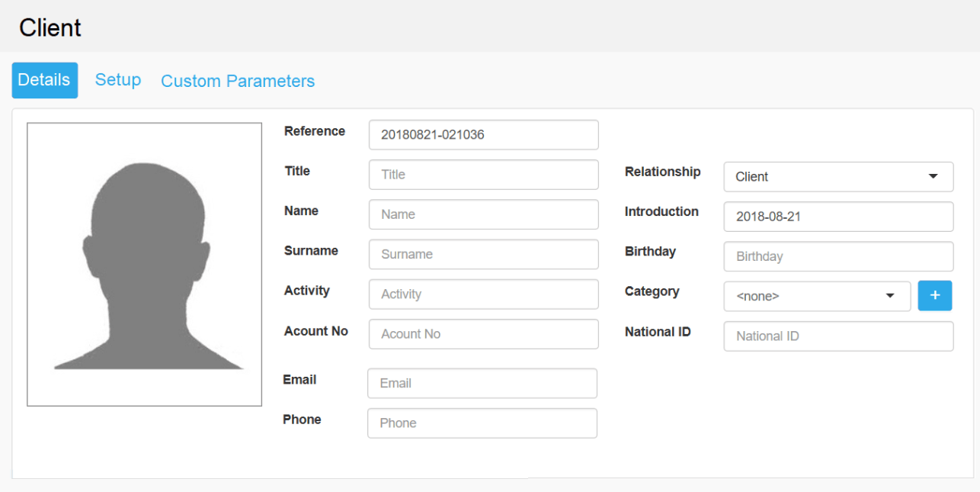
Task: Click the Reference label
Action: [x=315, y=131]
